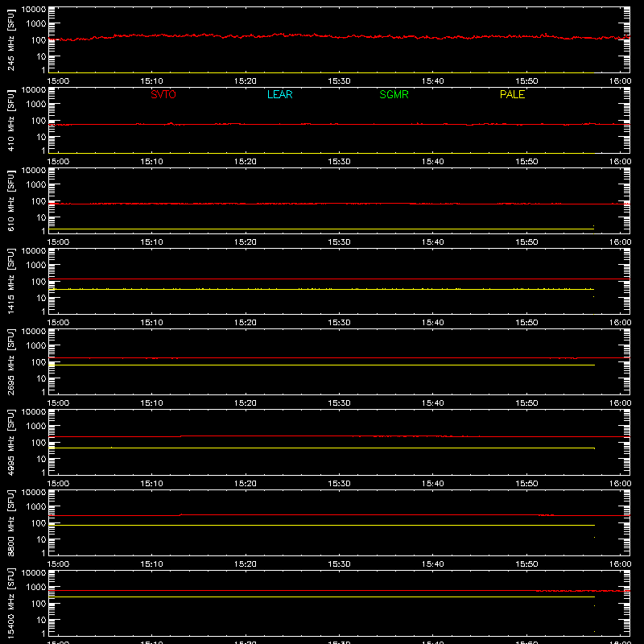Click 16:00 tick label under 8800 MHz panel
Image resolution: width=644 pixels, height=644 pixels.
pyautogui.click(x=620, y=564)
